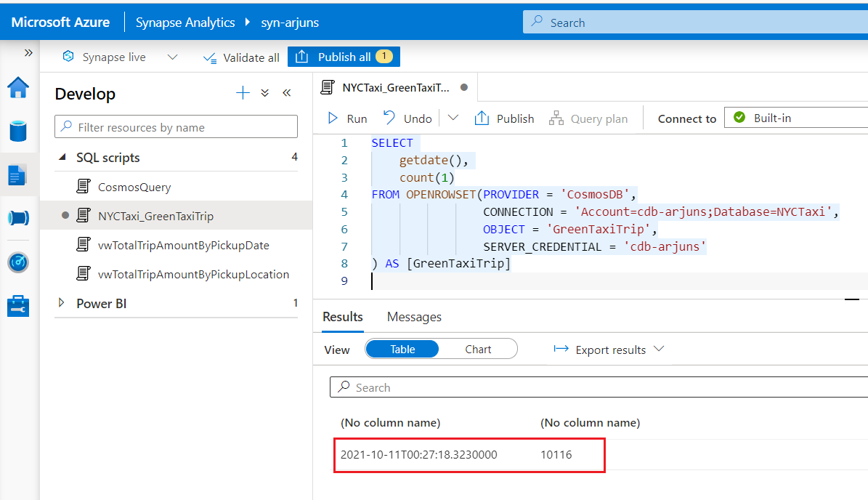The image size is (868, 500).
Task: Click the Publish all button
Action: [344, 57]
